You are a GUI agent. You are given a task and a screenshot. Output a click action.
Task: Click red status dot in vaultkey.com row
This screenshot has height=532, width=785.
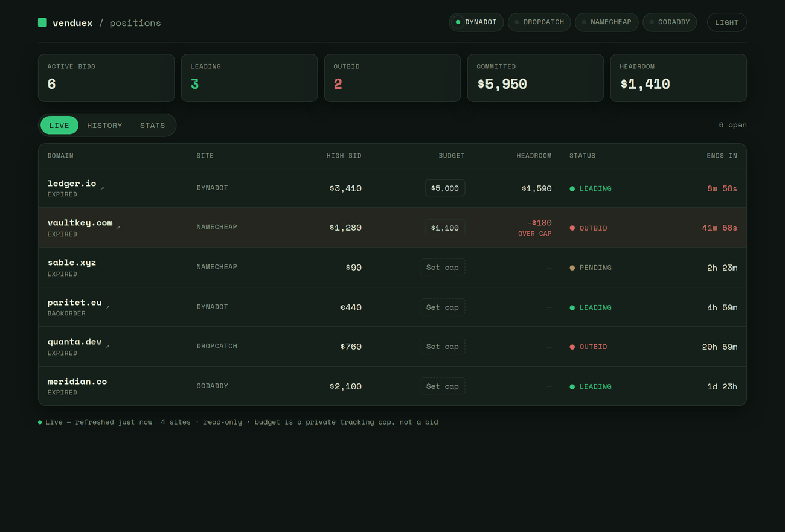pyautogui.click(x=572, y=228)
